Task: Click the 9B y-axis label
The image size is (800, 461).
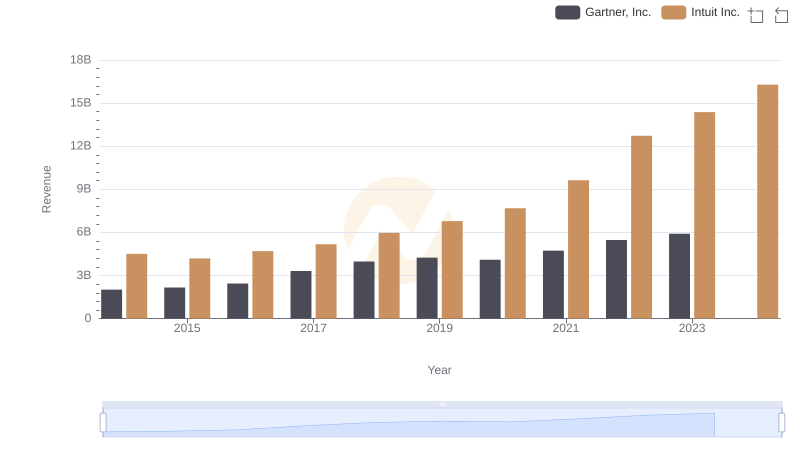Action: coord(84,189)
